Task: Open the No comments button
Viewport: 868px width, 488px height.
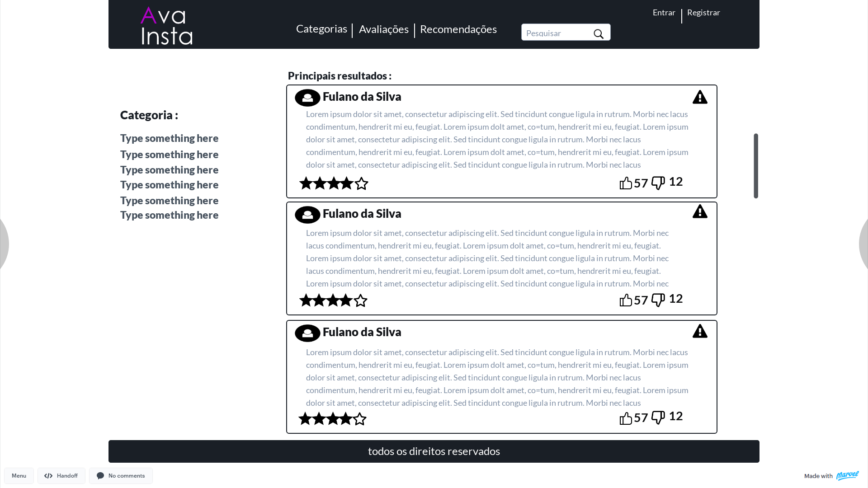Action: (121, 476)
